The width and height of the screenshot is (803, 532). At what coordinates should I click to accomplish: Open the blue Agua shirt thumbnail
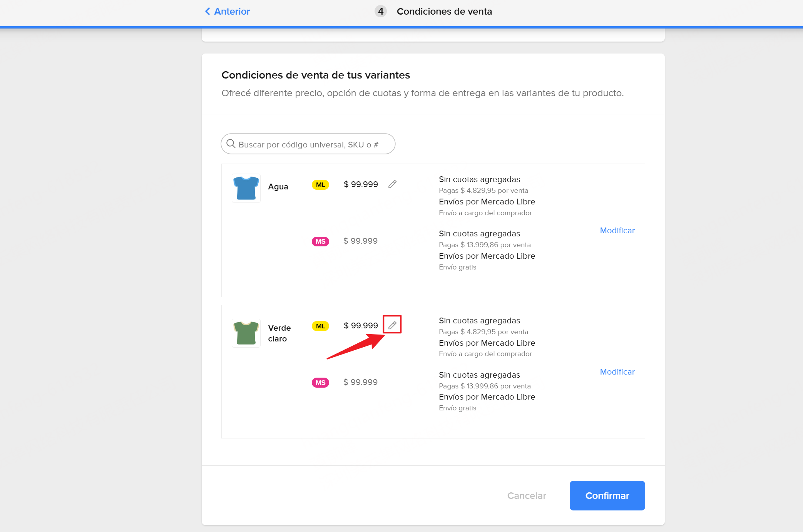click(246, 188)
